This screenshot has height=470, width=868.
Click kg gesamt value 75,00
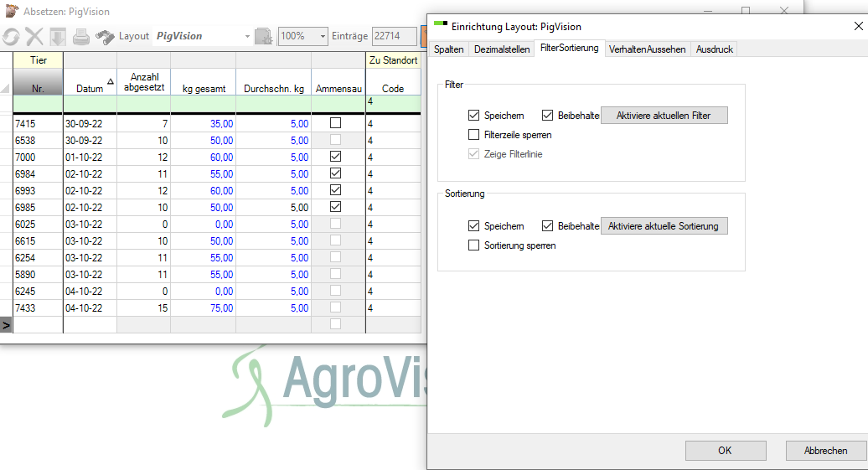203,307
